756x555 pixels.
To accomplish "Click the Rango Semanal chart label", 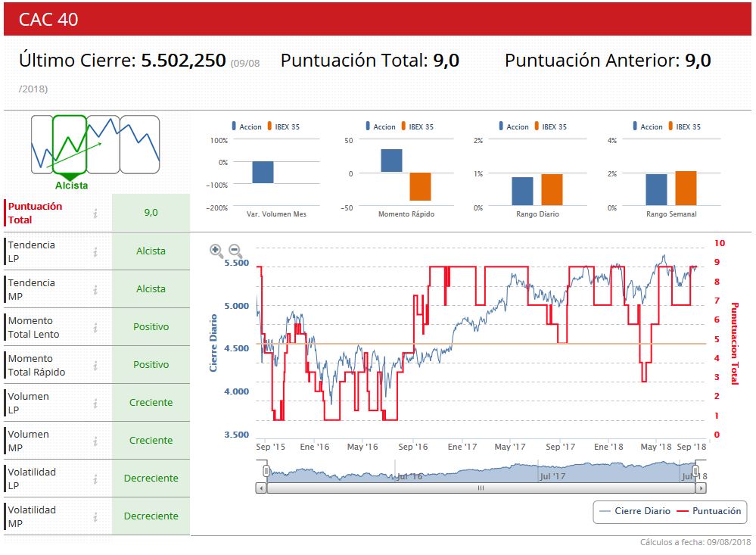I will pyautogui.click(x=671, y=214).
